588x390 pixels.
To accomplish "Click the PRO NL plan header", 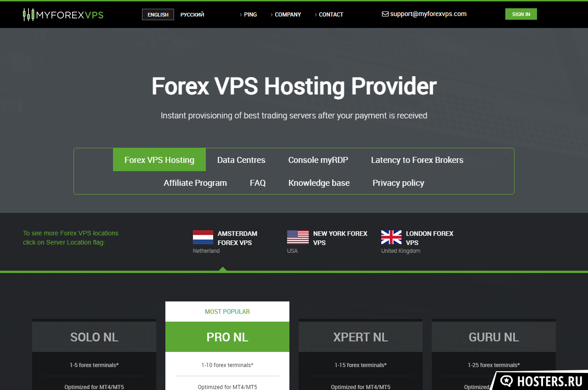I will [x=227, y=337].
